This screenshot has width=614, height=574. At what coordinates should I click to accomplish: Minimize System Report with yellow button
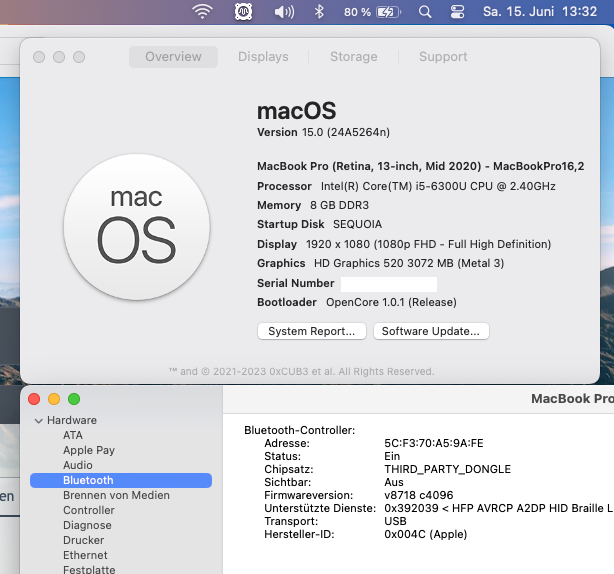(x=54, y=399)
